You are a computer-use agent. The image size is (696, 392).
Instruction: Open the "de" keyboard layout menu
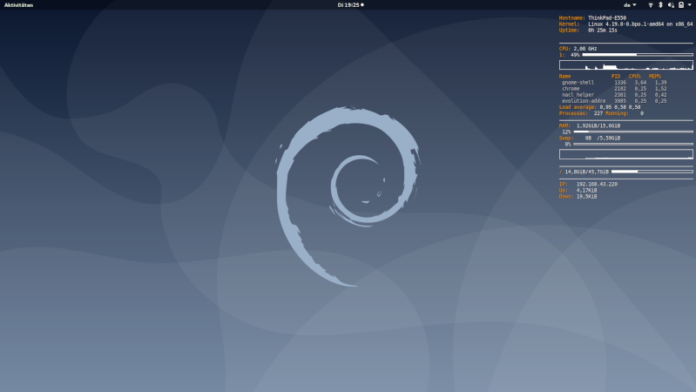coord(630,5)
